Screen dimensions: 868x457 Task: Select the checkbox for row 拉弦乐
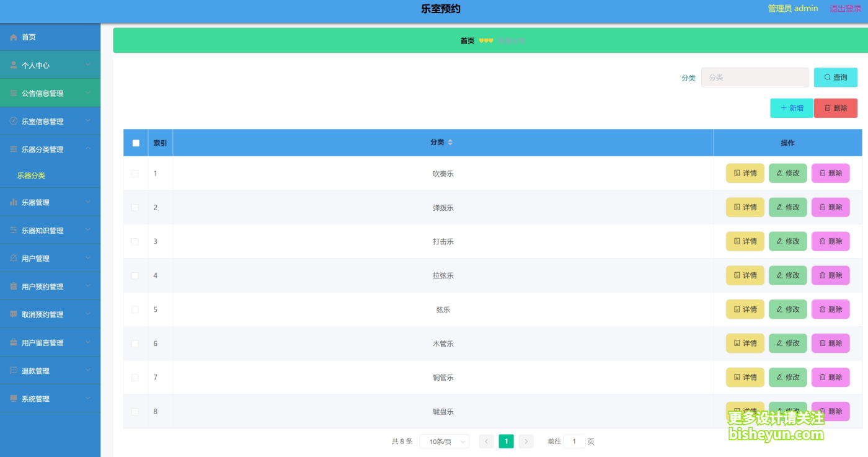point(135,275)
